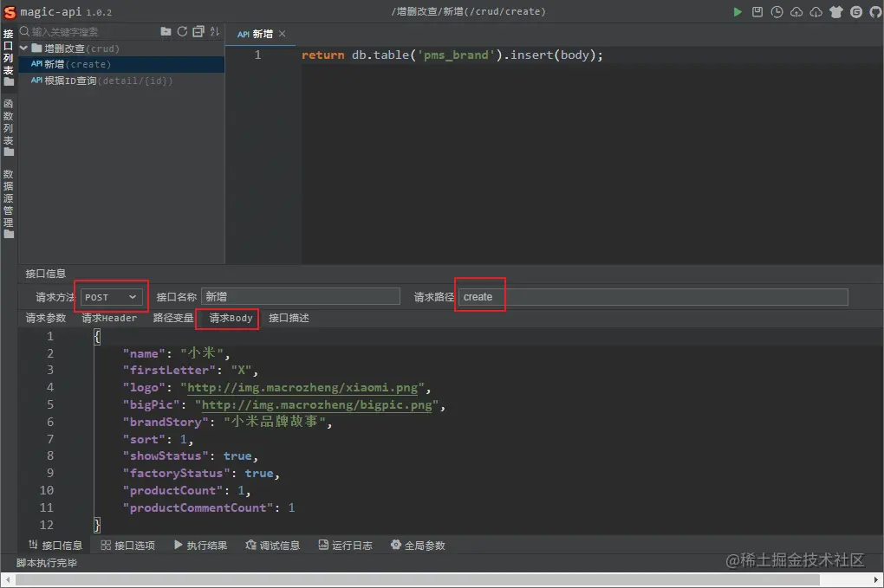The width and height of the screenshot is (884, 588).
Task: Select the 新增(create) API in the tree
Action: (x=121, y=64)
